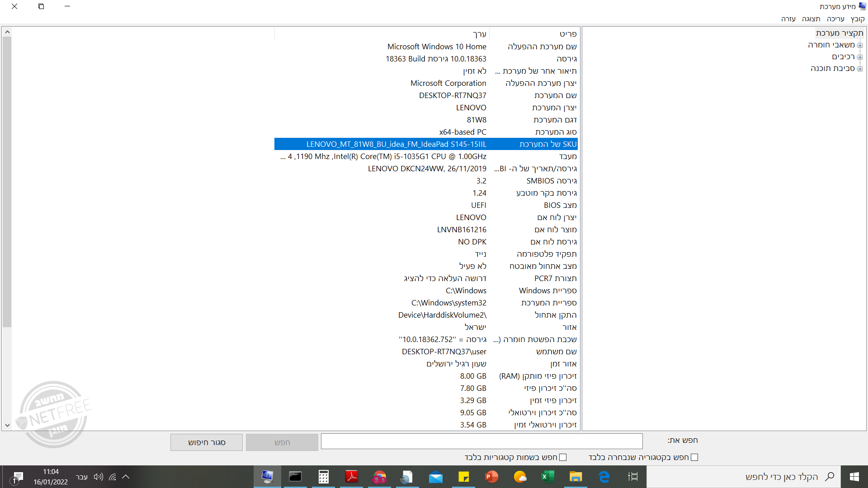Select the גירסת SMBIOS row
Image resolution: width=868 pixels, height=488 pixels.
click(x=426, y=181)
